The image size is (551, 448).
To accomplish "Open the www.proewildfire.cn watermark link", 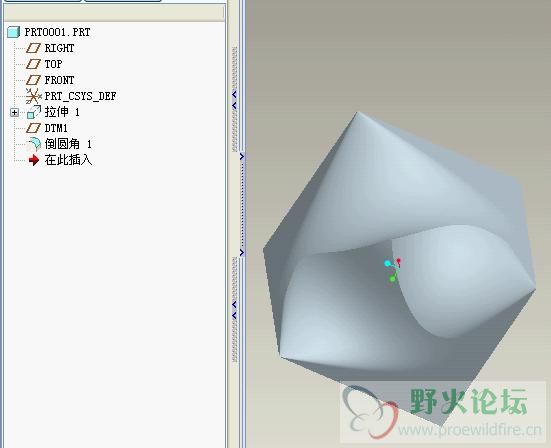I will [469, 430].
